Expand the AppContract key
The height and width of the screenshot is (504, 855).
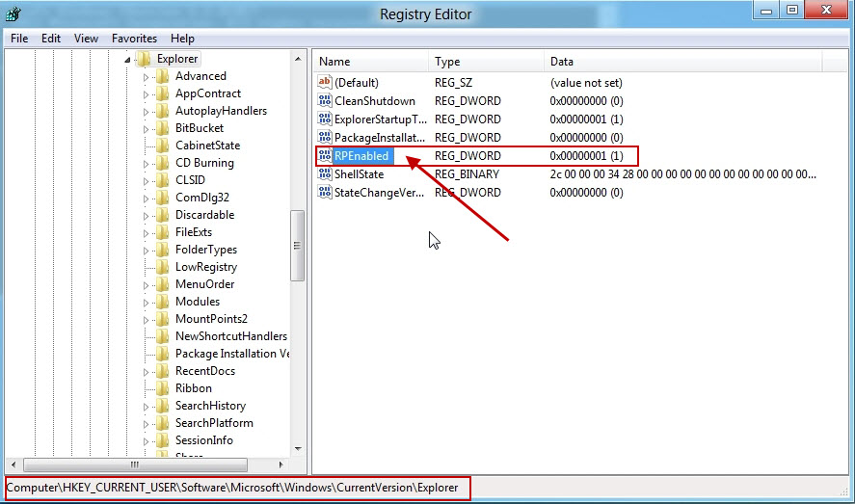coord(146,94)
